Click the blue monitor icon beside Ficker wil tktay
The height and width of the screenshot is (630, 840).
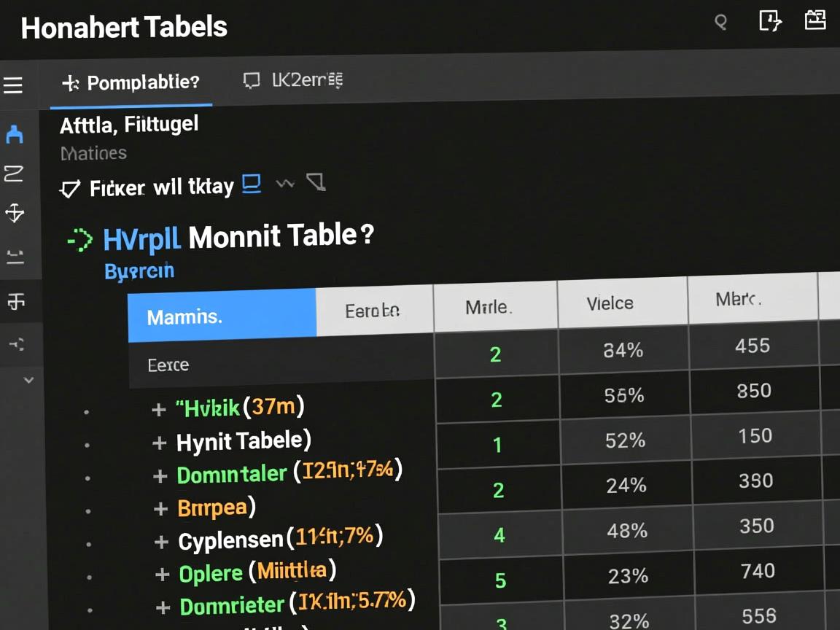pos(252,184)
